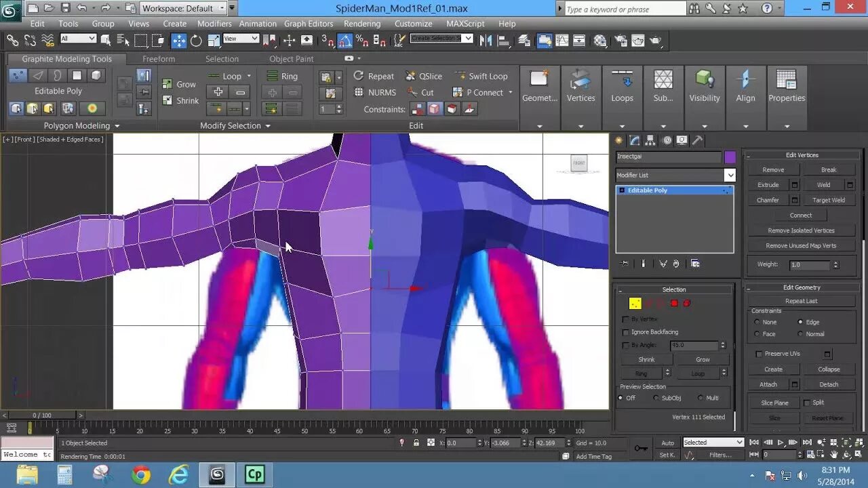The width and height of the screenshot is (868, 488).
Task: Click the Select and Link chain icon
Action: click(12, 40)
